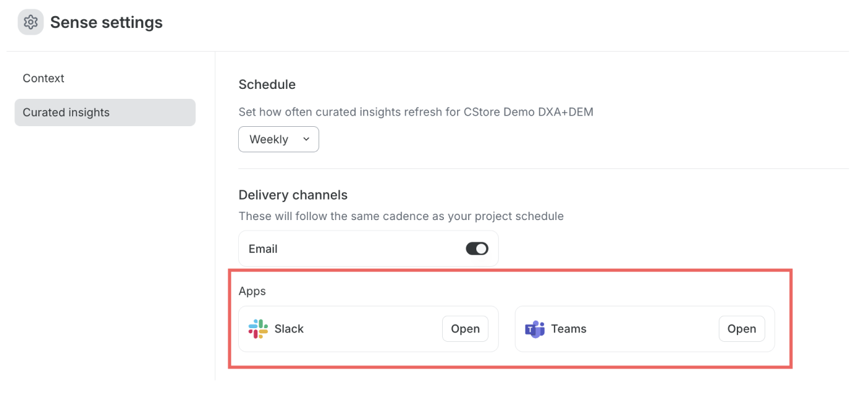This screenshot has width=868, height=409.
Task: Click the Sense settings gear icon
Action: [x=31, y=22]
